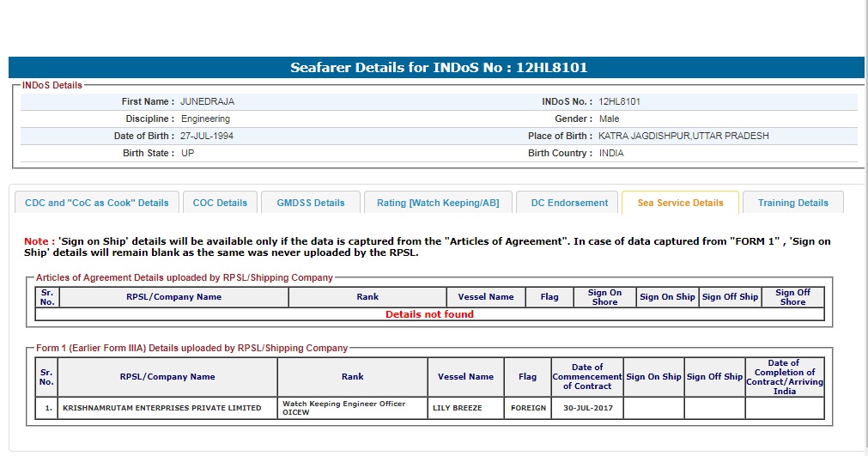Show the Training Details tab
Viewport: 868px width, 456px height.
point(792,203)
